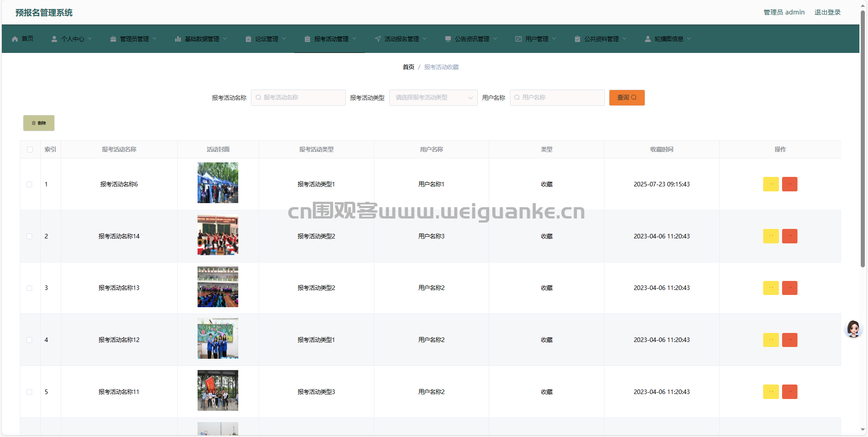The height and width of the screenshot is (437, 868).
Task: Click the 管理员 admin account label
Action: click(784, 12)
